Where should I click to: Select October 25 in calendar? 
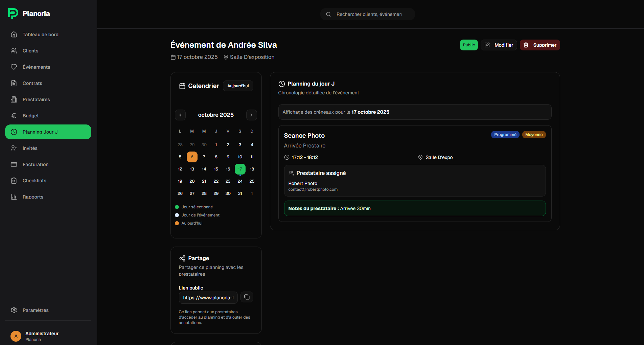click(252, 181)
